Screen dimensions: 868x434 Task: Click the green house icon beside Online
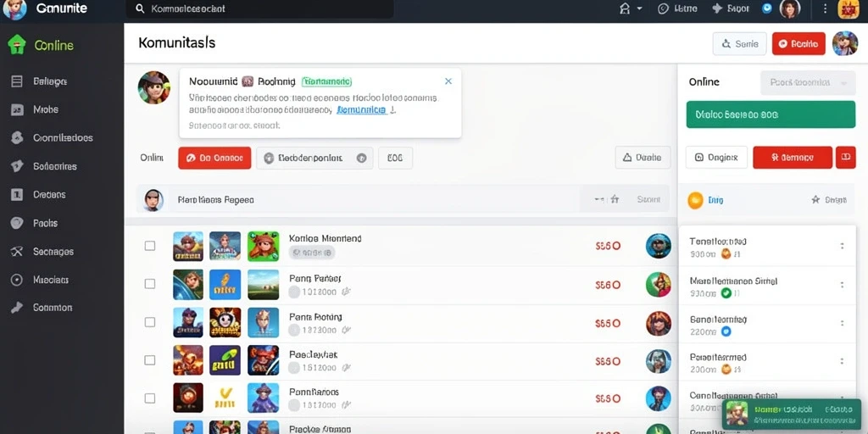[17, 45]
